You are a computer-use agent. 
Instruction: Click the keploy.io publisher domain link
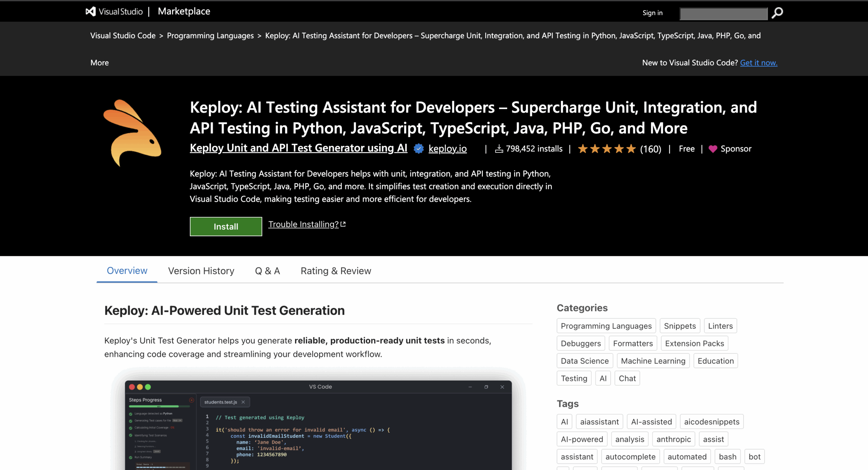tap(447, 148)
